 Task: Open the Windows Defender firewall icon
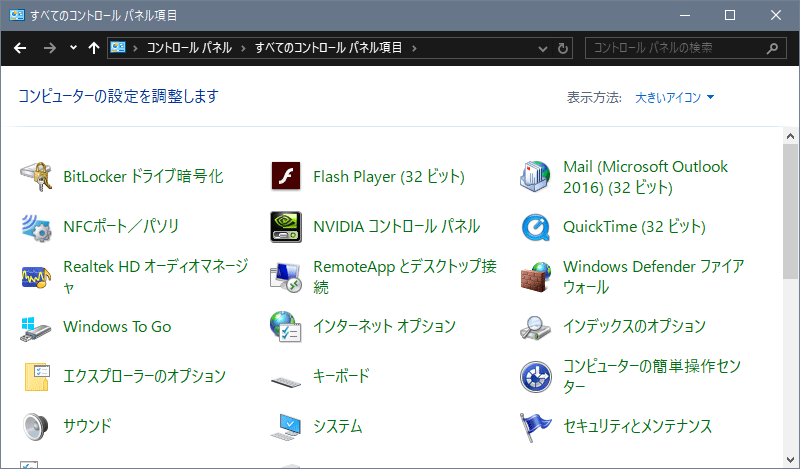(536, 277)
